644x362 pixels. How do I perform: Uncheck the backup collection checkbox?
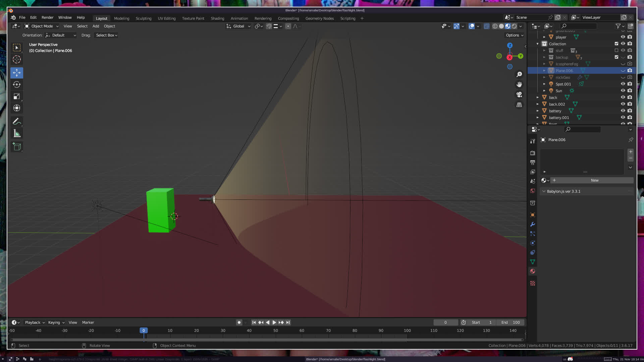pyautogui.click(x=616, y=57)
